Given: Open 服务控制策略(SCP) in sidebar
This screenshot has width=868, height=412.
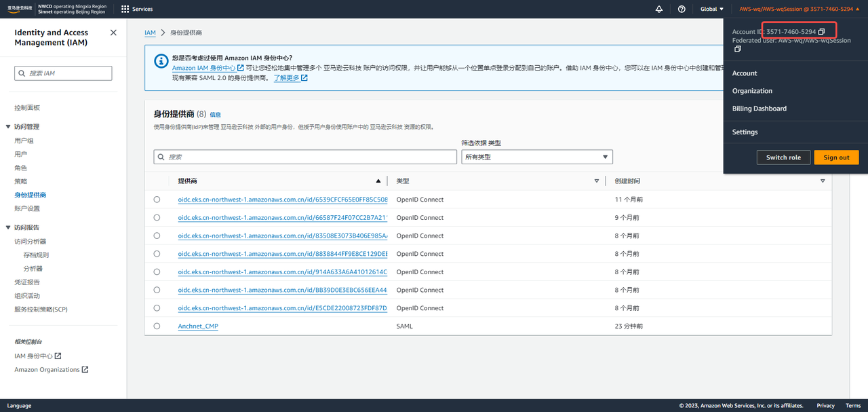Looking at the screenshot, I should point(41,309).
